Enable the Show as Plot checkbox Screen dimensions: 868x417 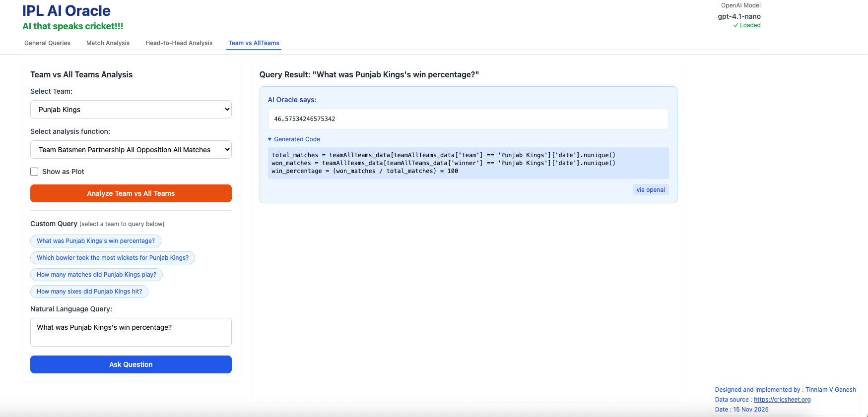pyautogui.click(x=34, y=172)
